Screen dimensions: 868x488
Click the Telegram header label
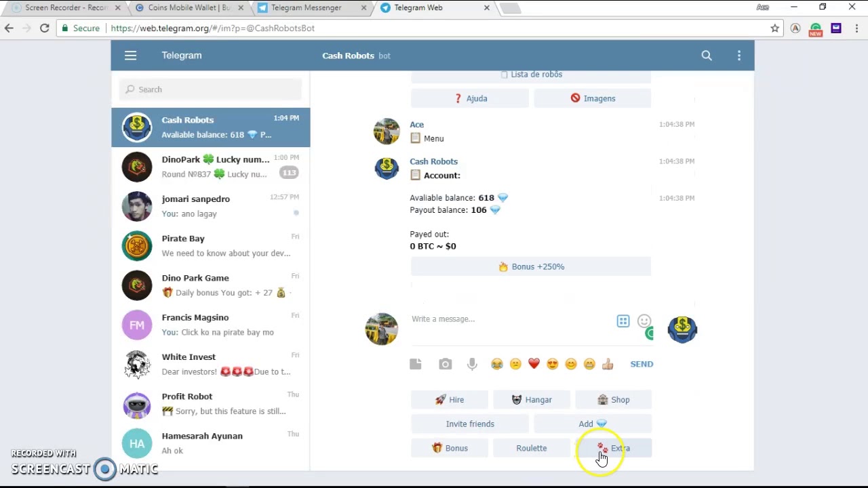182,56
